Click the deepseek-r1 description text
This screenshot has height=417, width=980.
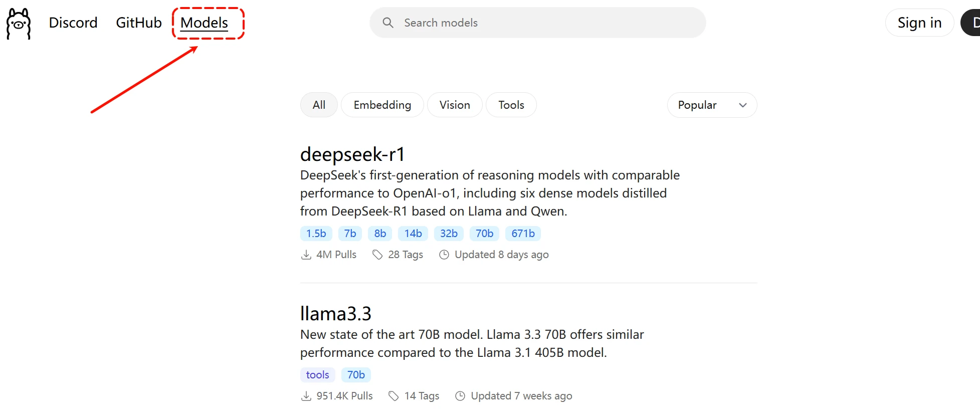pos(490,193)
